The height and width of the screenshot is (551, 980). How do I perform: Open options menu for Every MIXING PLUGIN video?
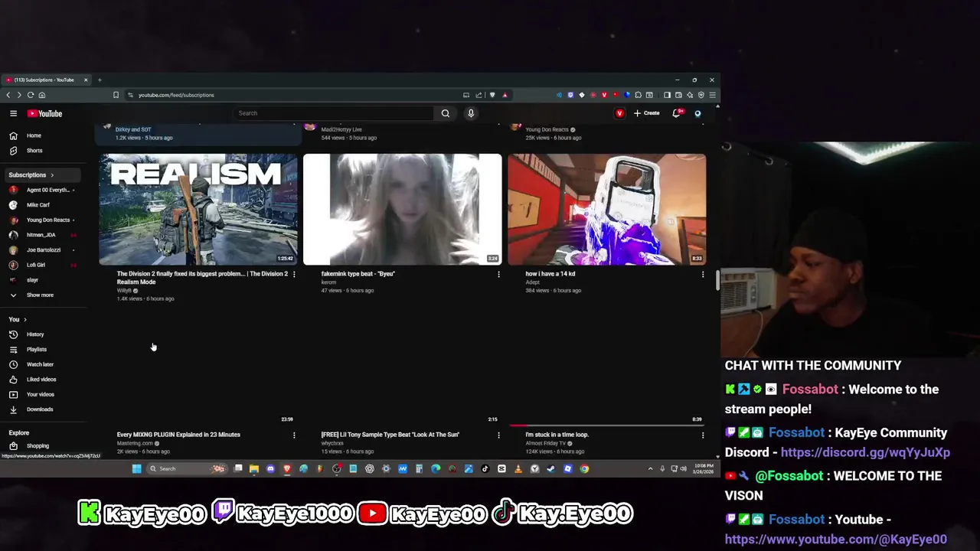pyautogui.click(x=294, y=435)
